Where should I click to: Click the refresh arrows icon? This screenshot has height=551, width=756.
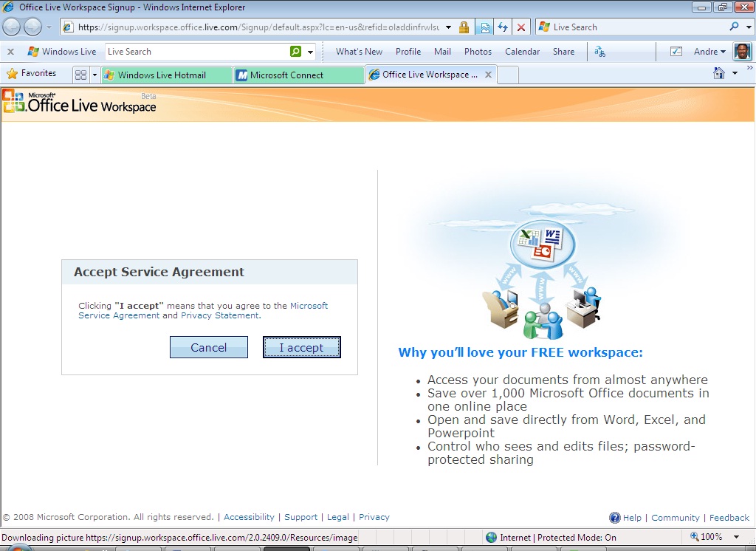(502, 27)
